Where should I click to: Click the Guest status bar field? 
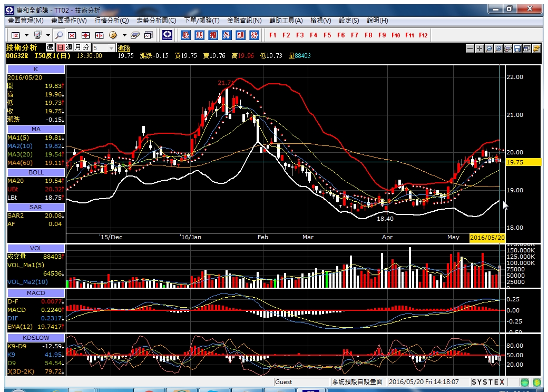302,382
